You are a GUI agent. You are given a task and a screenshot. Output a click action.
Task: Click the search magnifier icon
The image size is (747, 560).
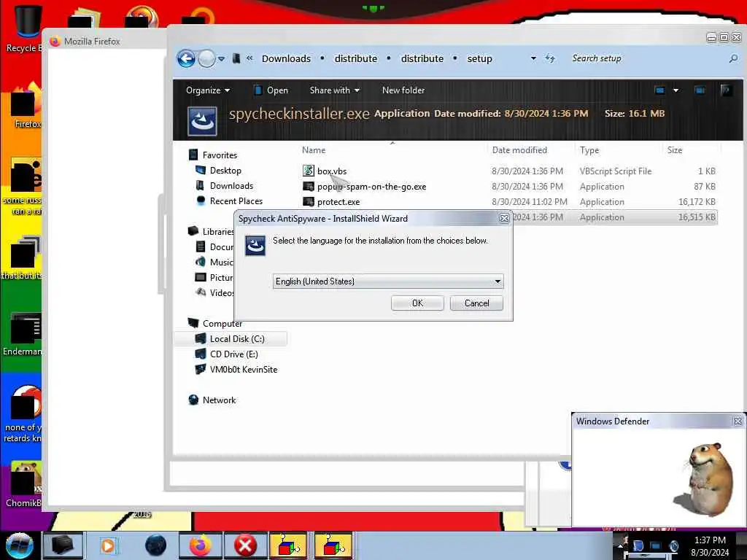[x=733, y=58]
